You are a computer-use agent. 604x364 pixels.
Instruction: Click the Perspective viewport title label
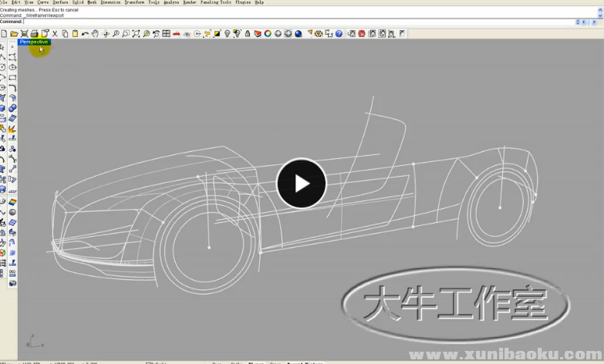click(34, 42)
